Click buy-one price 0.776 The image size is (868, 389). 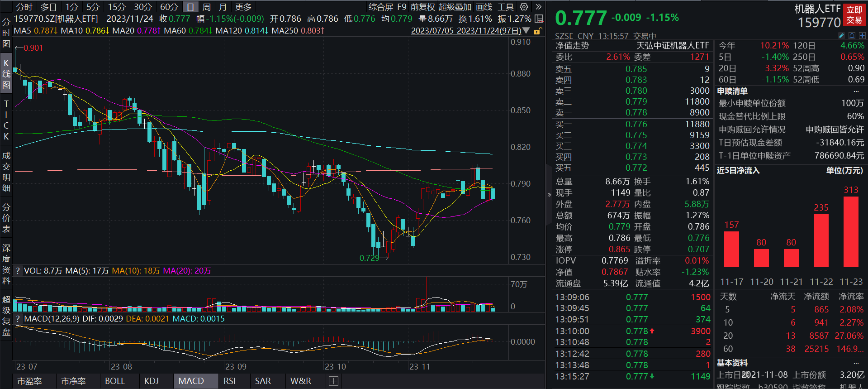pyautogui.click(x=636, y=124)
